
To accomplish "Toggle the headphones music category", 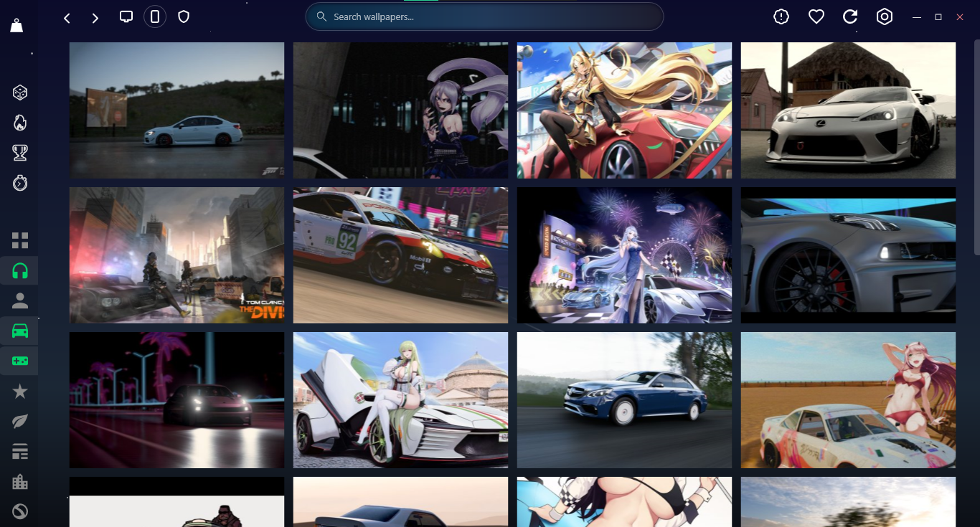I will [x=20, y=270].
